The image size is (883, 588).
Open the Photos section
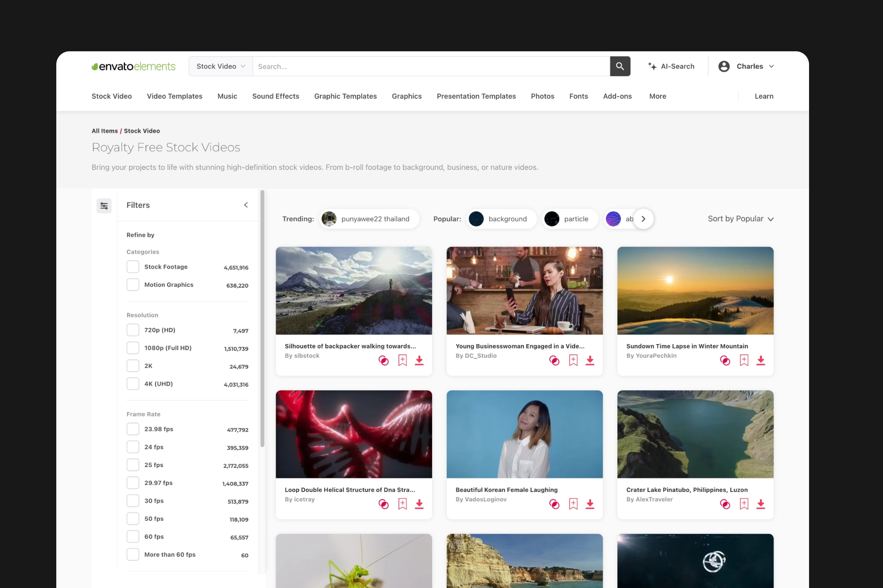tap(542, 96)
